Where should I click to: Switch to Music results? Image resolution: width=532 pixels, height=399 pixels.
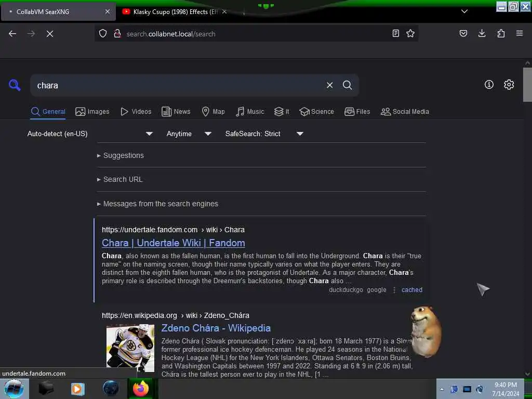click(x=250, y=112)
